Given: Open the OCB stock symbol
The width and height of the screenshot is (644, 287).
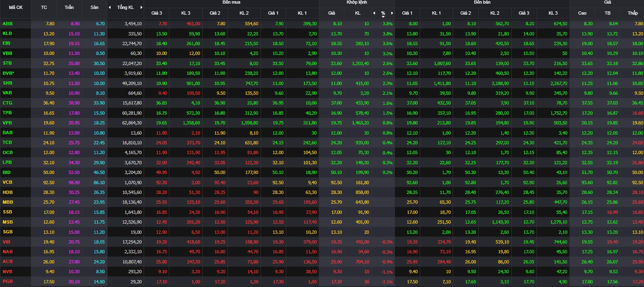Looking at the screenshot, I should click(7, 152).
